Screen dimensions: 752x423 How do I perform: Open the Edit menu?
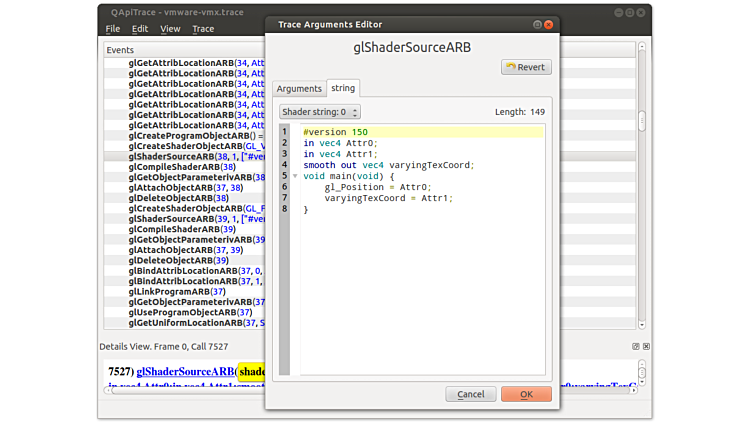tap(140, 29)
